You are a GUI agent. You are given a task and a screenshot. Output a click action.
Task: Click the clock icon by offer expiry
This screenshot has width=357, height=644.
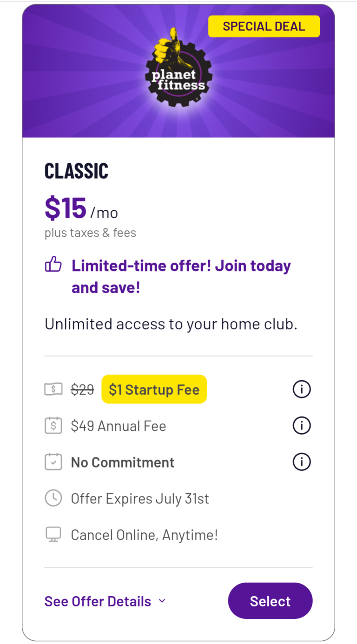53,498
